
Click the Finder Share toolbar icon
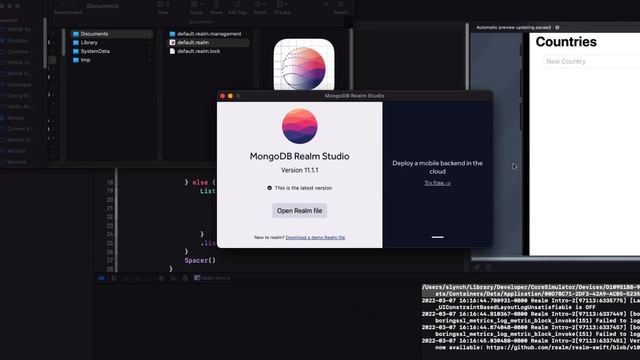(216, 4)
